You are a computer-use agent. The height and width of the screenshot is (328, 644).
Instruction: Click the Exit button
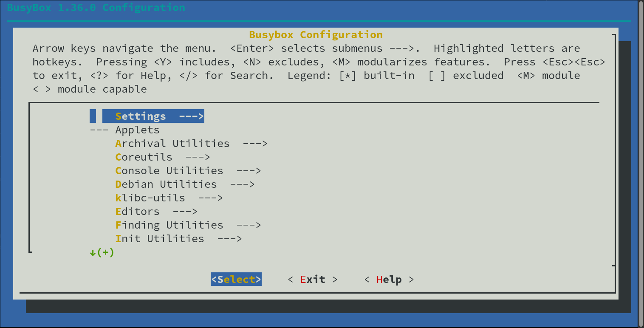tap(313, 279)
